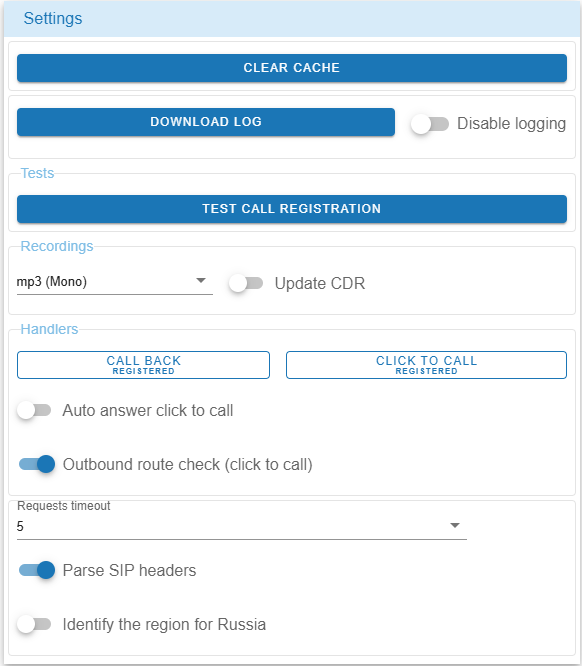Click the Call Back registered handler button

click(143, 365)
